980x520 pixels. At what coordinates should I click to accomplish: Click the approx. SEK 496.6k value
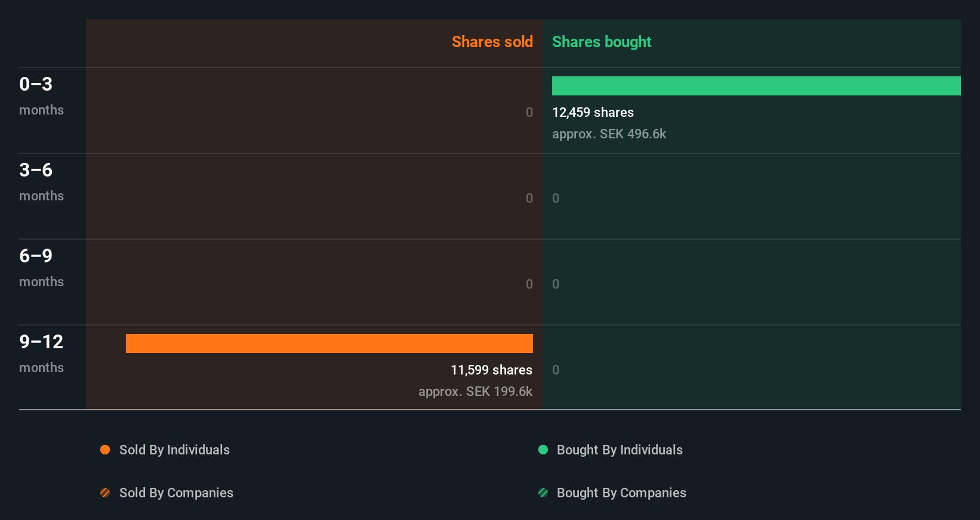point(609,134)
